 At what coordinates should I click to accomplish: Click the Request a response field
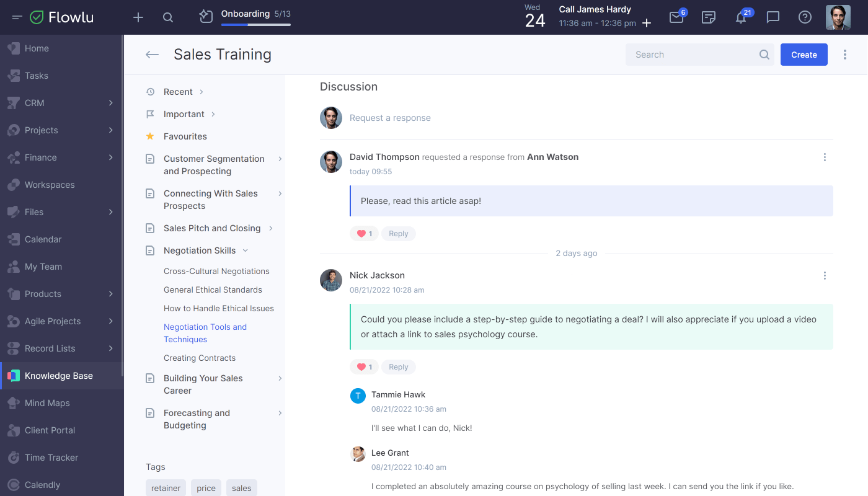click(x=390, y=118)
